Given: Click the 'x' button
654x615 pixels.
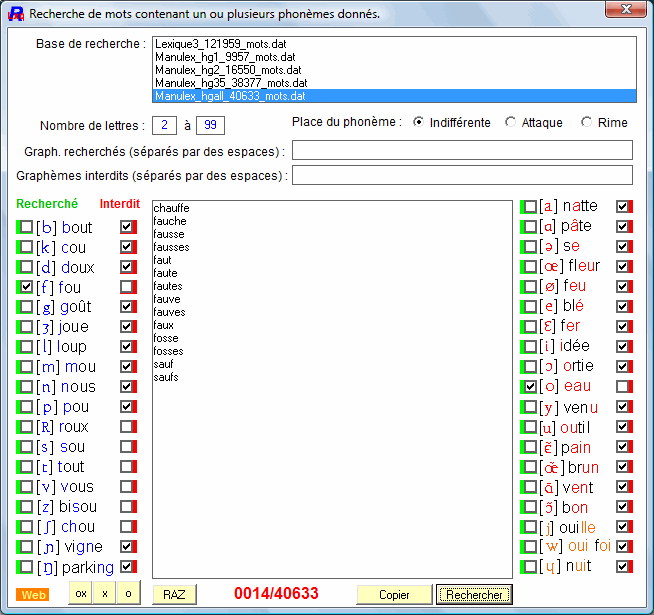Looking at the screenshot, I should (x=105, y=593).
